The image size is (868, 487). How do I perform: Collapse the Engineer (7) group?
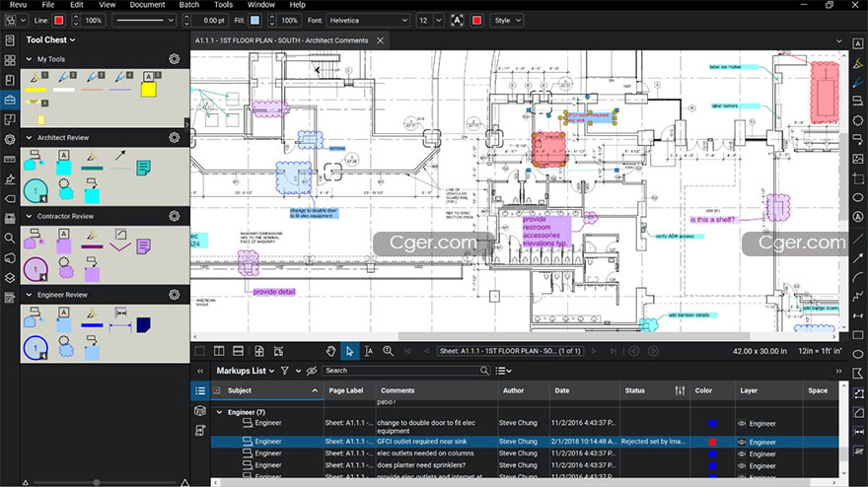coord(219,412)
